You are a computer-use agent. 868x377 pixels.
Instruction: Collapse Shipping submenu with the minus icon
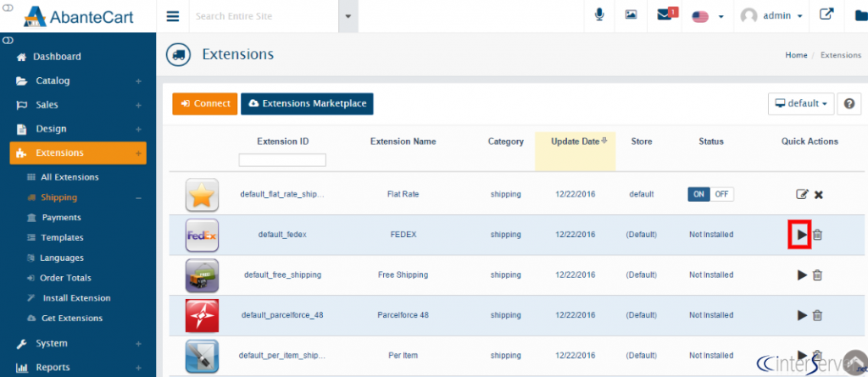point(138,198)
